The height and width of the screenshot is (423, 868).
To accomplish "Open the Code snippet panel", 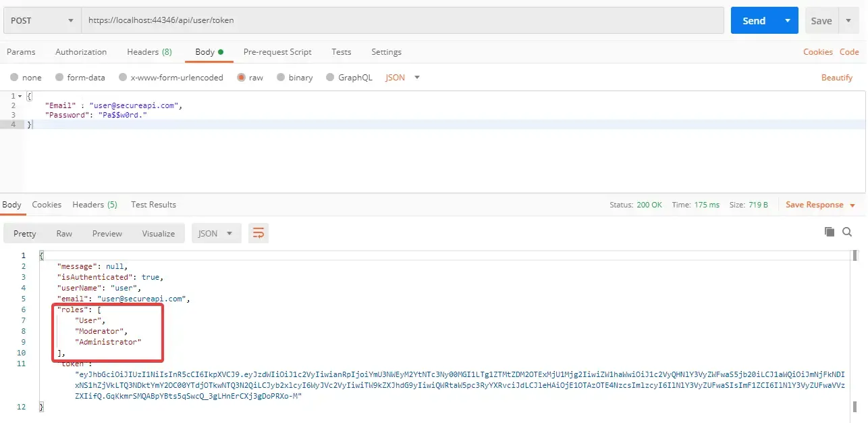I will (x=849, y=51).
